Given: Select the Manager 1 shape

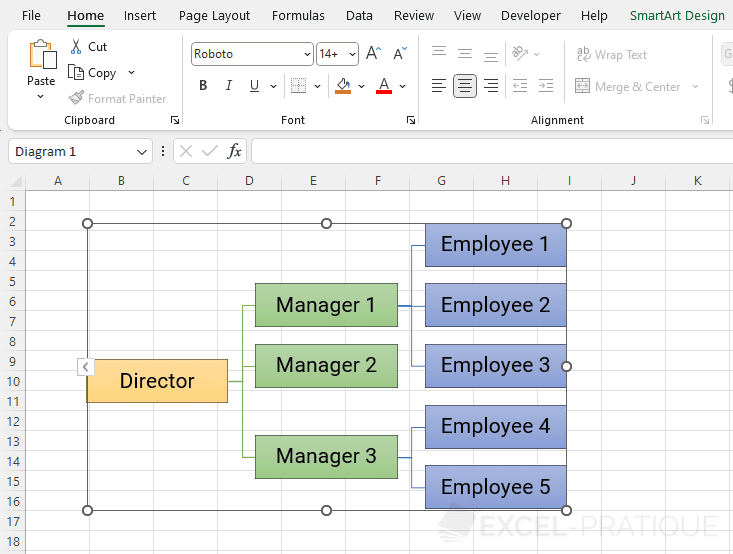Looking at the screenshot, I should tap(326, 305).
